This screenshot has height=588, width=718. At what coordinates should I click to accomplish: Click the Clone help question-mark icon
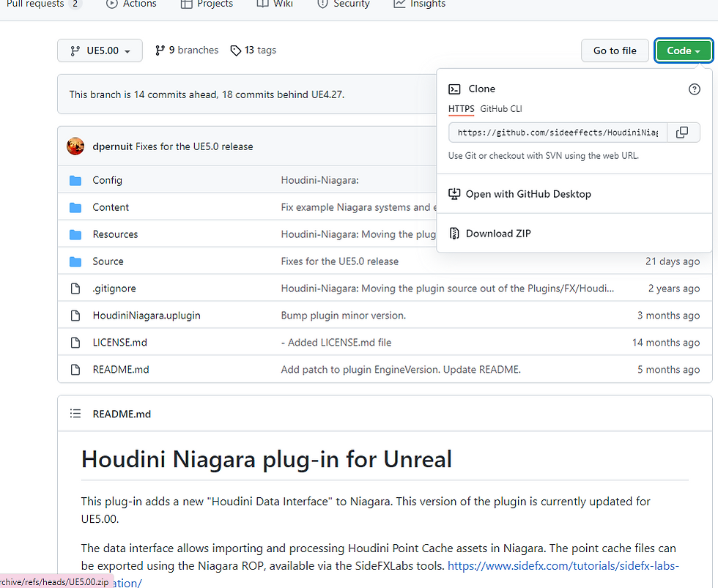(695, 89)
